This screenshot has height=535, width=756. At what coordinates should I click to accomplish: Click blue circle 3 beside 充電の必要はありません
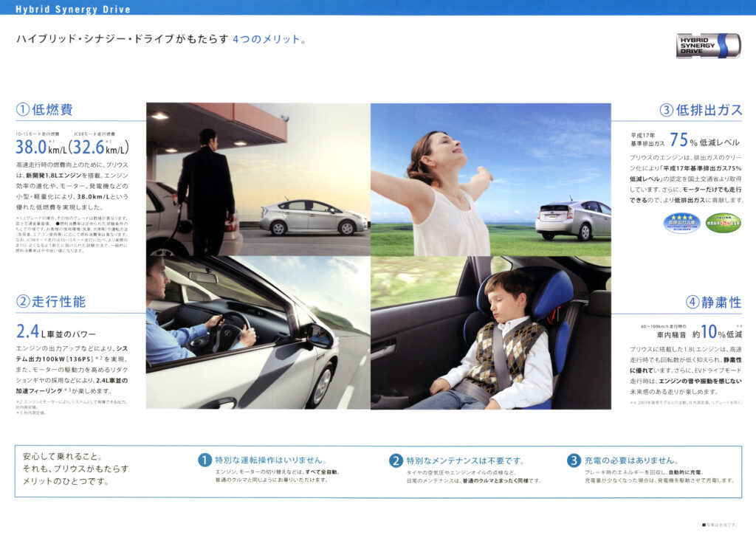573,460
